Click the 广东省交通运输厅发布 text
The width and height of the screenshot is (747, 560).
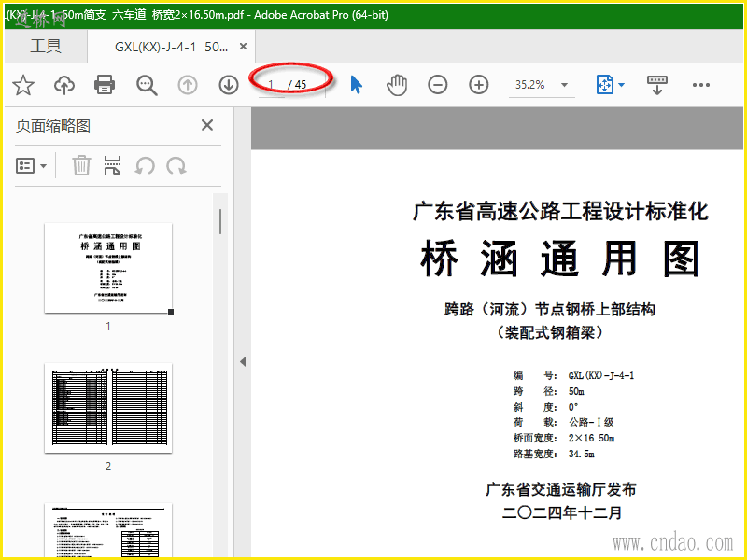coord(561,489)
